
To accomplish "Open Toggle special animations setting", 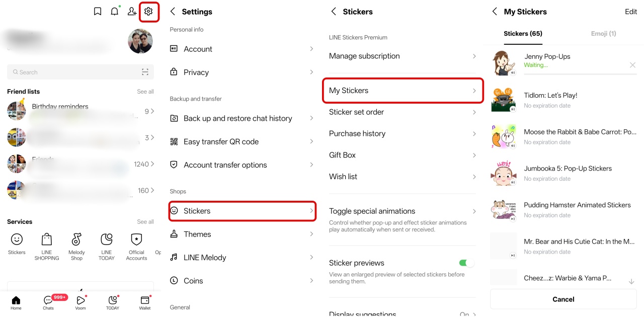I will tap(403, 211).
